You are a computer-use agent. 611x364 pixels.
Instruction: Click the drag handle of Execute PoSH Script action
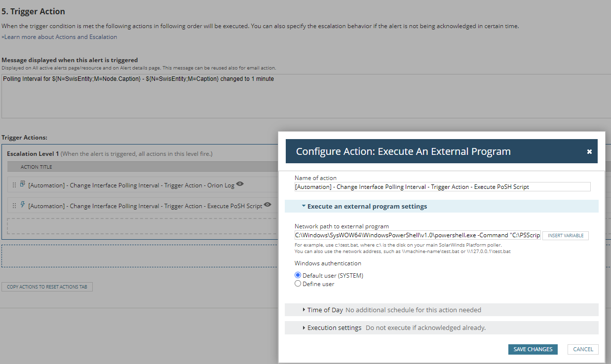click(x=14, y=206)
